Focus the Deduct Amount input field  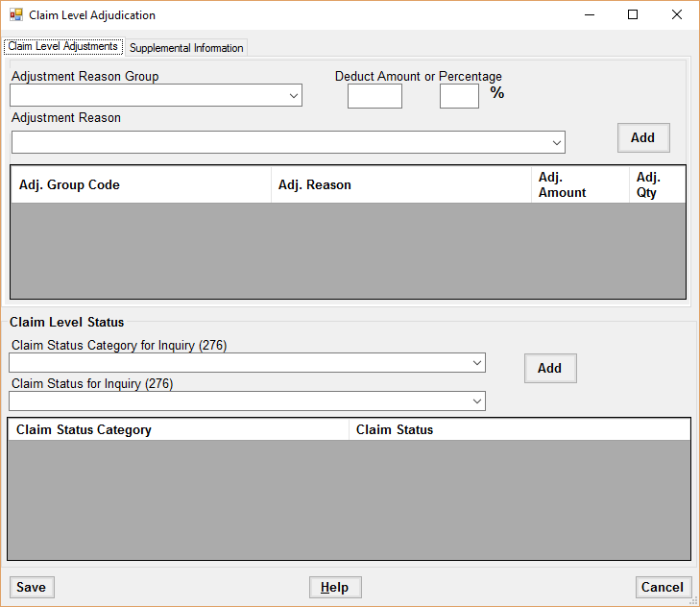[x=374, y=96]
